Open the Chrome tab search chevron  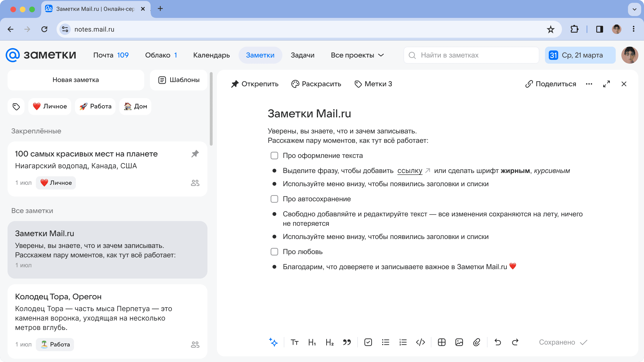(x=634, y=9)
